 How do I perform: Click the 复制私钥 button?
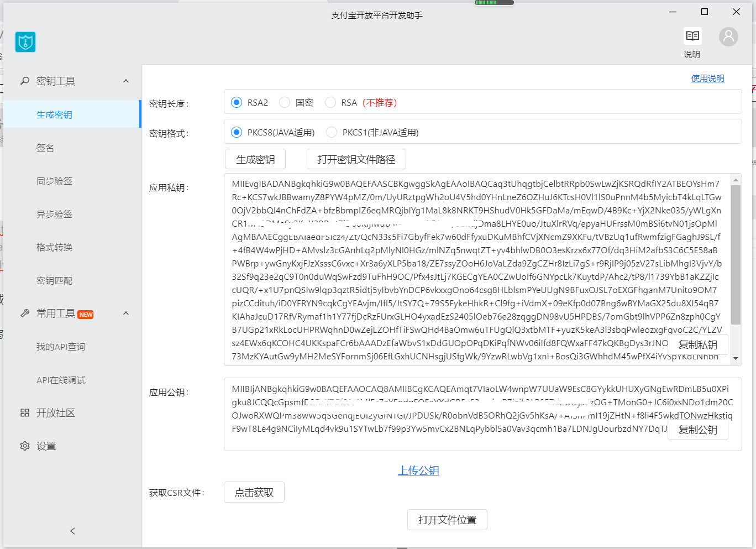[698, 344]
